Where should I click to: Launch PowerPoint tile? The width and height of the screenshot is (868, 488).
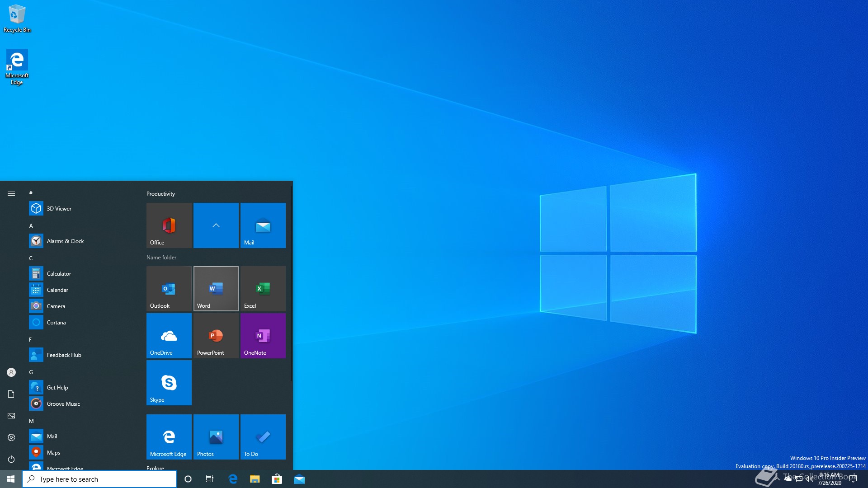[216, 335]
